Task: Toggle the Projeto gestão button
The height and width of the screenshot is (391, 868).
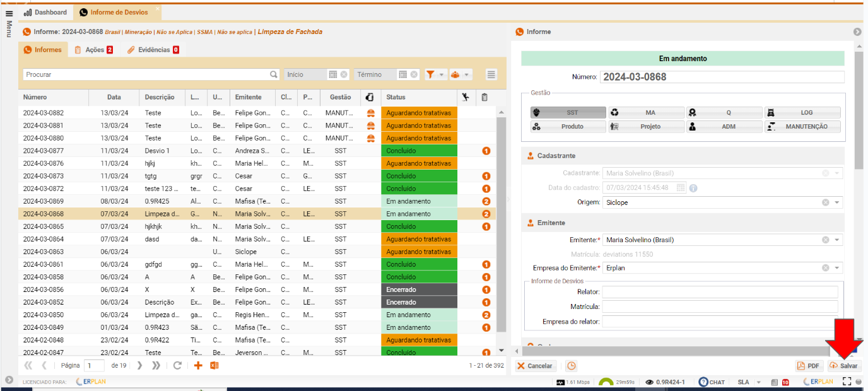Action: (x=647, y=126)
